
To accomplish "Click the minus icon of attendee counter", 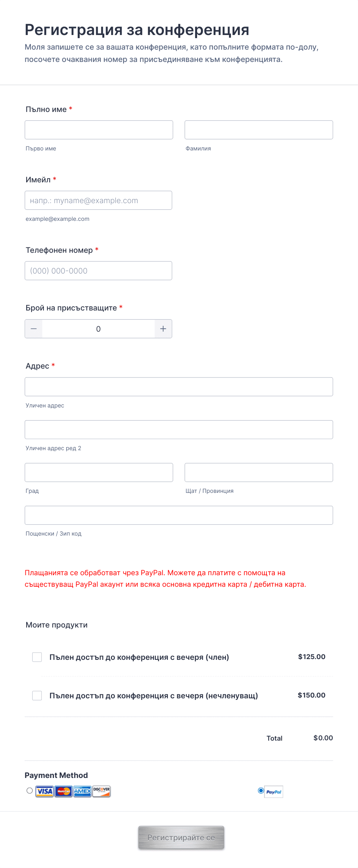I will 34,329.
